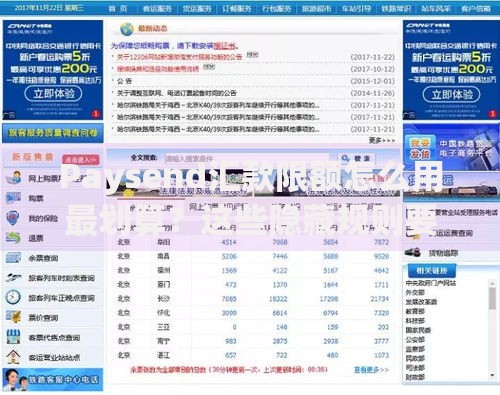The image size is (500, 395).
Task: Click the 立即体验 button on left banner
Action: [x=53, y=94]
